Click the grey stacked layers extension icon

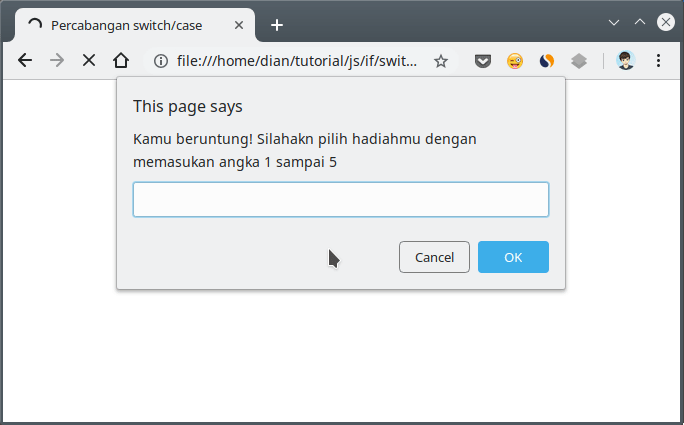578,61
